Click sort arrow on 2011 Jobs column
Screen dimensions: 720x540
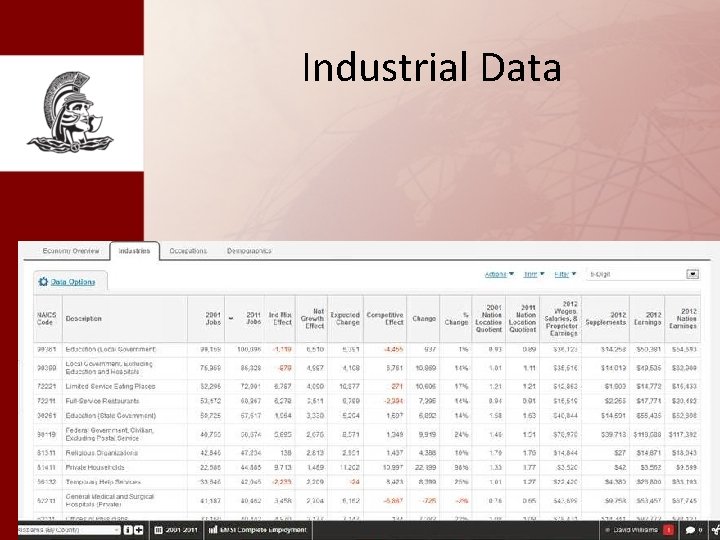[x=231, y=318]
